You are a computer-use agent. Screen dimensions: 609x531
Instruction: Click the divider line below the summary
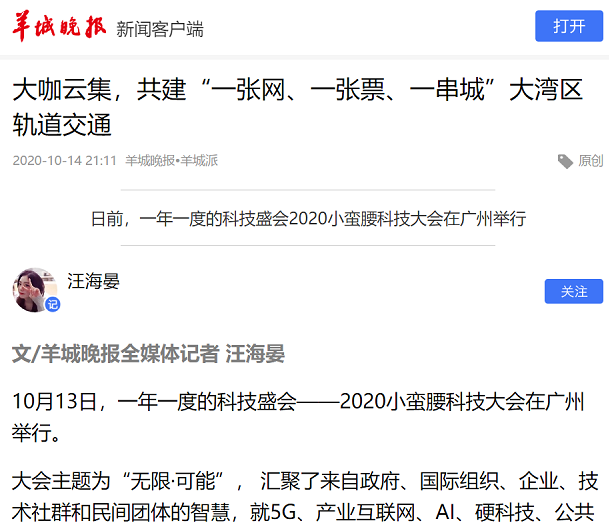pyautogui.click(x=308, y=245)
